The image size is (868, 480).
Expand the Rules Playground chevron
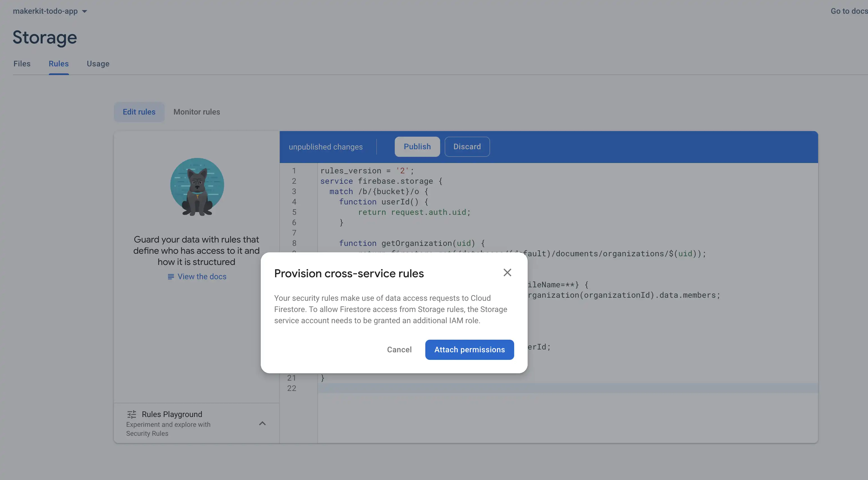point(262,423)
